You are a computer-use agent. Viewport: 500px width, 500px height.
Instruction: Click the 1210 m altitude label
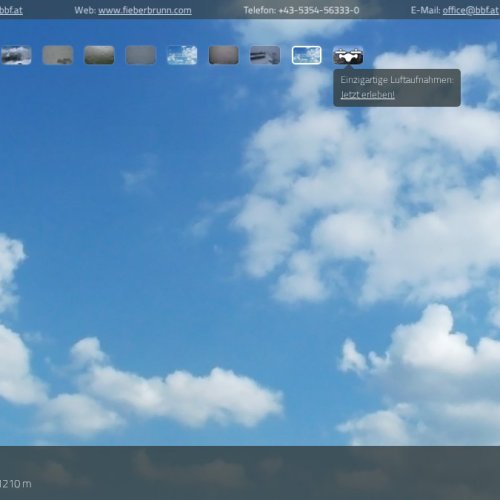coord(15,484)
